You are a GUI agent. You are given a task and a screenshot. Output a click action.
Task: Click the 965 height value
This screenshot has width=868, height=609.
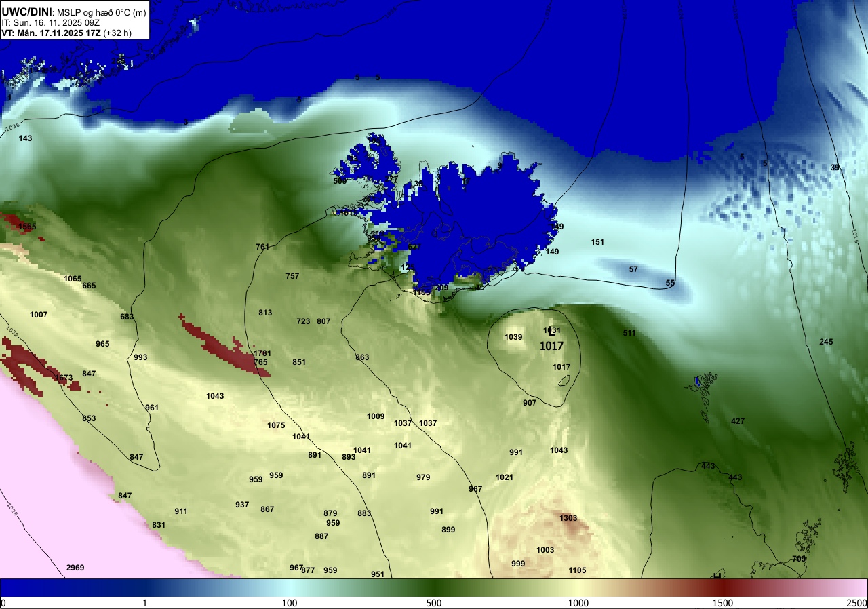[x=102, y=345]
